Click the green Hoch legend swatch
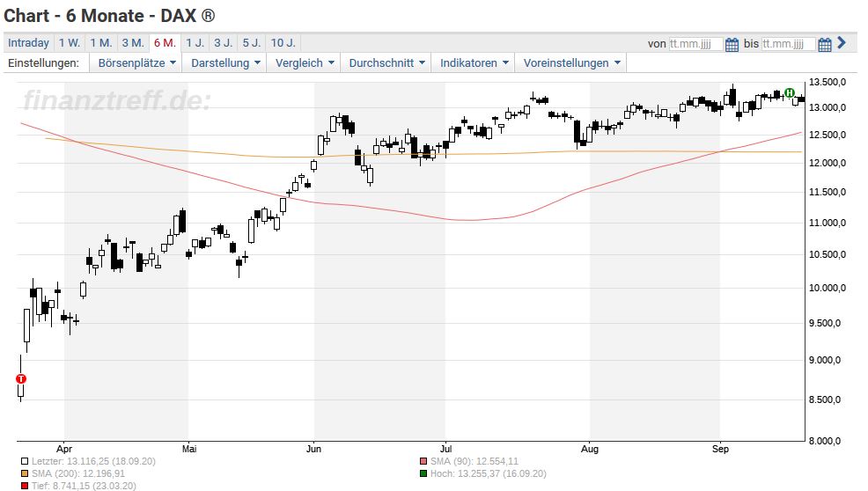868x491 pixels. pyautogui.click(x=423, y=473)
